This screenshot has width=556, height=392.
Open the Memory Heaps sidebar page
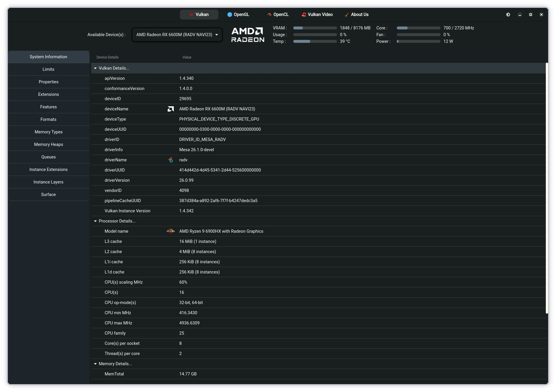point(48,144)
